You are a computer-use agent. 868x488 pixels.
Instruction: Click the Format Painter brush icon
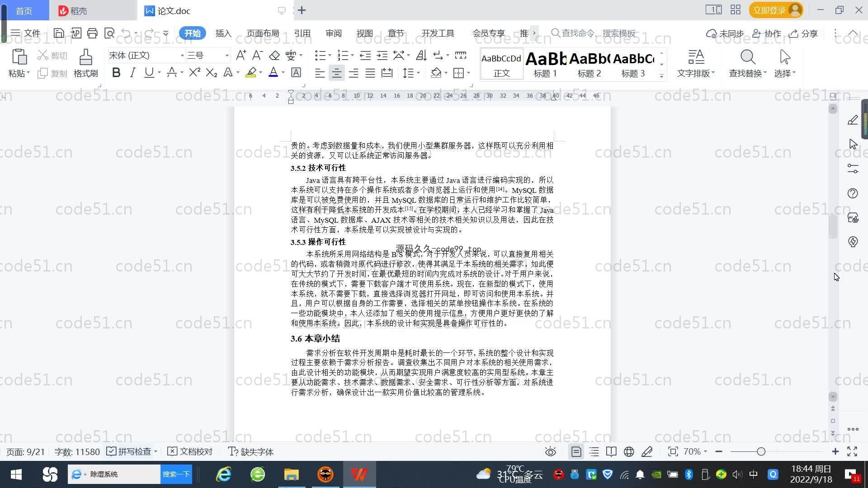point(85,57)
